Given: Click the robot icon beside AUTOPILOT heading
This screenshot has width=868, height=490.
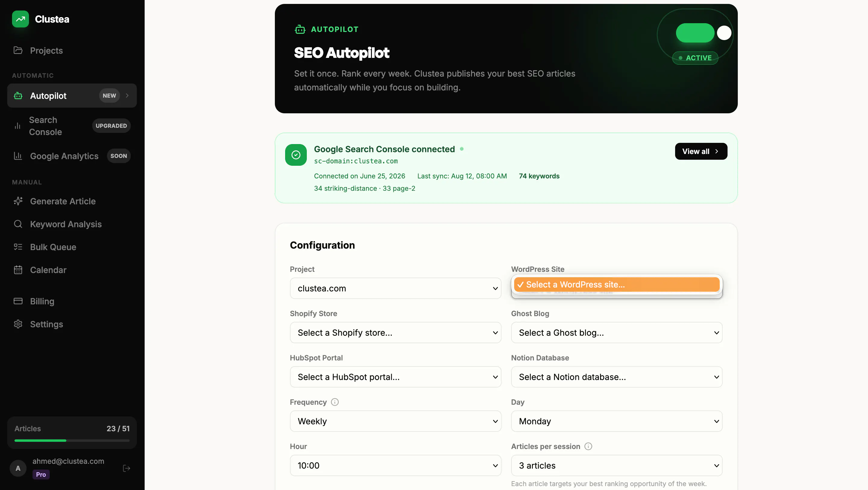Looking at the screenshot, I should pos(300,30).
